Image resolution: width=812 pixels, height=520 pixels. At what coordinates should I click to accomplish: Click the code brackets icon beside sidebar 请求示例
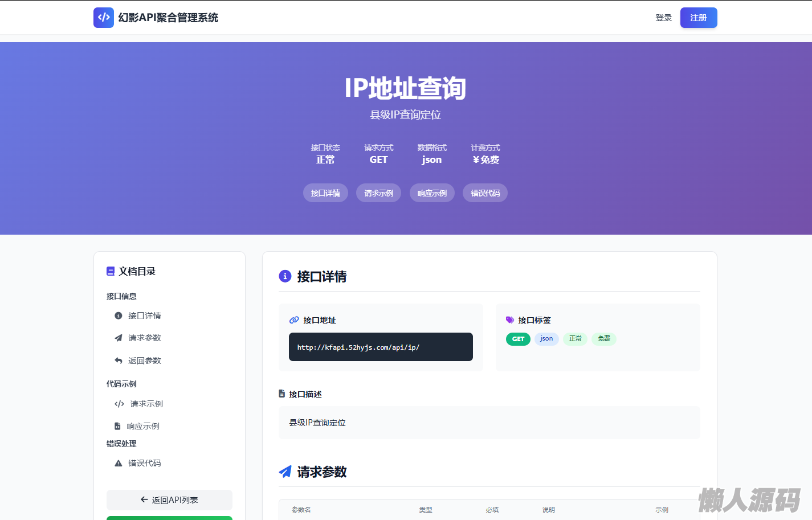(119, 404)
